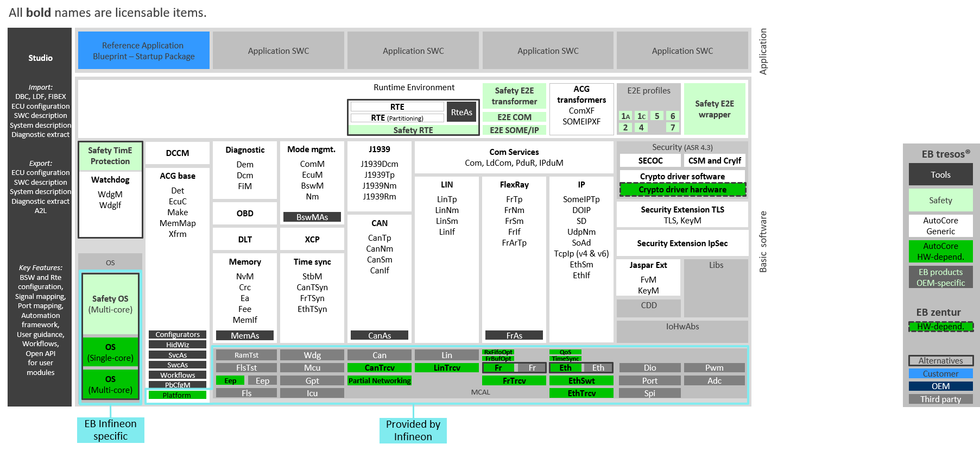This screenshot has height=450, width=980.
Task: Select Crypto driver software box
Action: tap(682, 177)
